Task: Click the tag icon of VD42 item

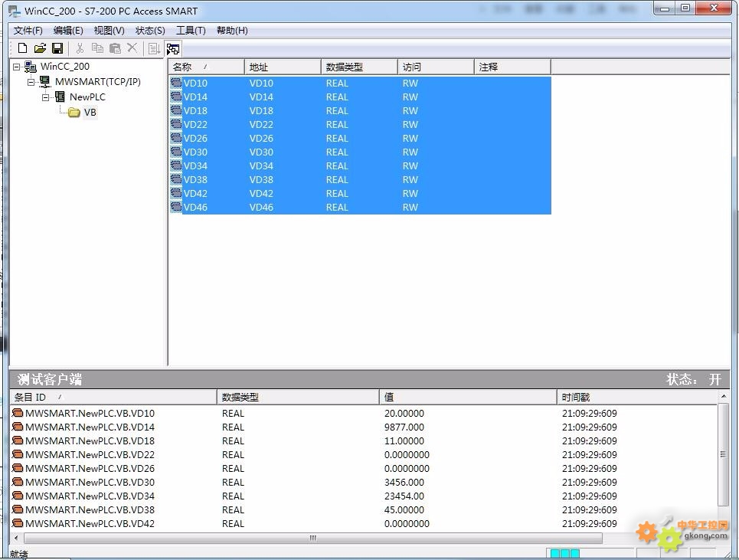Action: [x=176, y=193]
